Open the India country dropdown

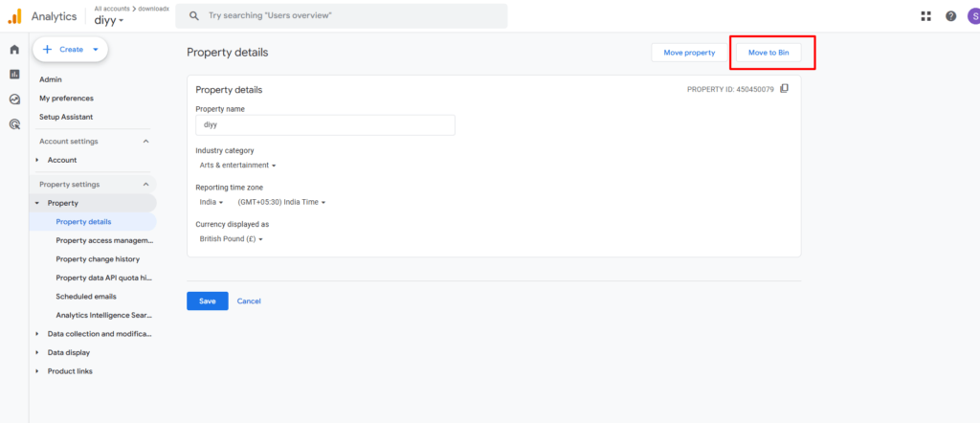pyautogui.click(x=212, y=203)
